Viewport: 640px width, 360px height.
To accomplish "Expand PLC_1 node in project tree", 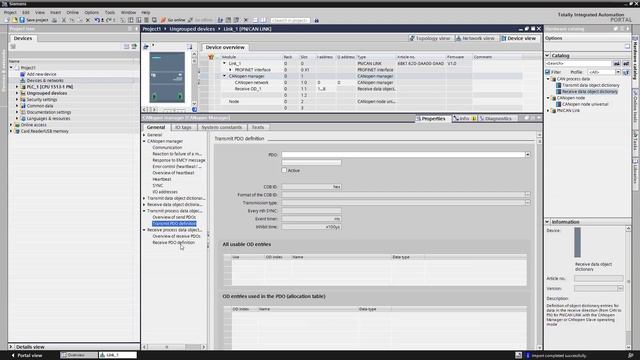I will (17, 87).
